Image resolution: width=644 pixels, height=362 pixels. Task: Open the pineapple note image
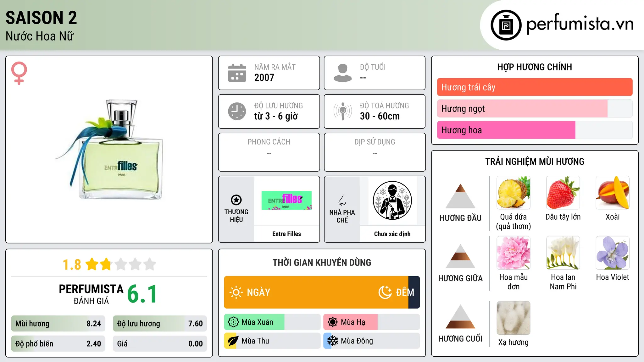click(x=514, y=193)
